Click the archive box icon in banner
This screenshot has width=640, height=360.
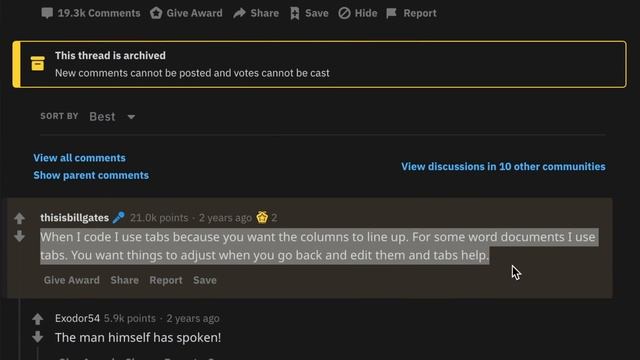38,64
